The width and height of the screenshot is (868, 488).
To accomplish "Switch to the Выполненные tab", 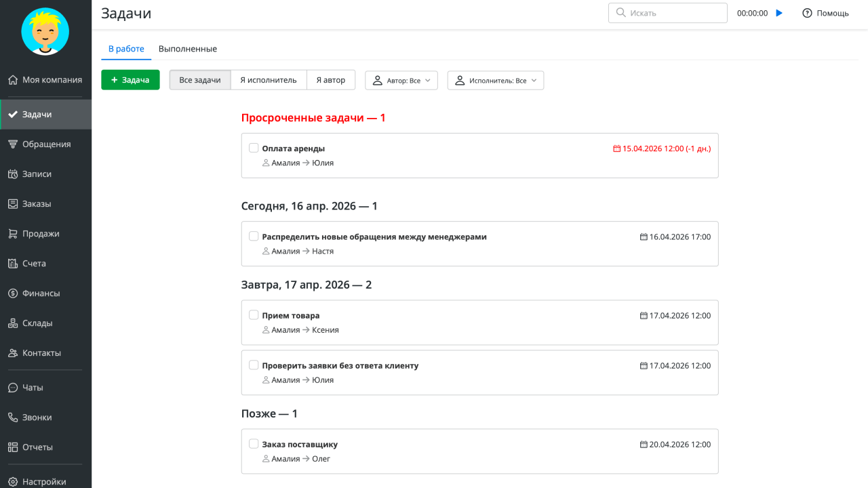I will tap(187, 48).
